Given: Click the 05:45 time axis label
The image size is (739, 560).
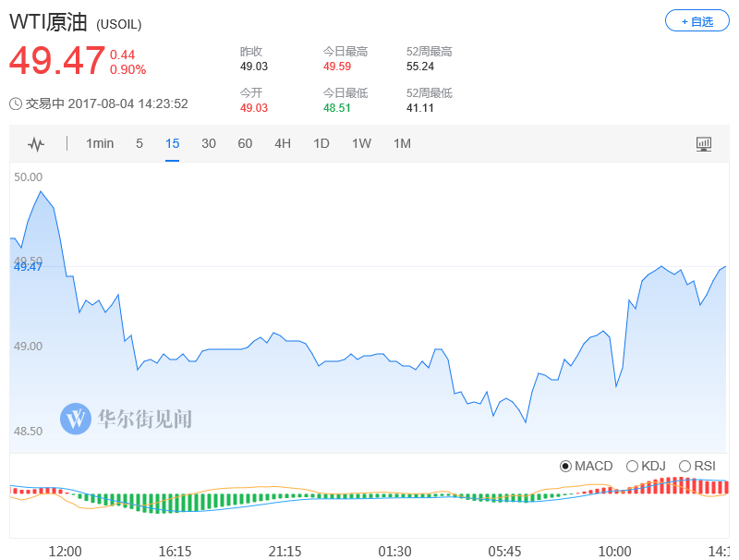Looking at the screenshot, I should pos(504,552).
